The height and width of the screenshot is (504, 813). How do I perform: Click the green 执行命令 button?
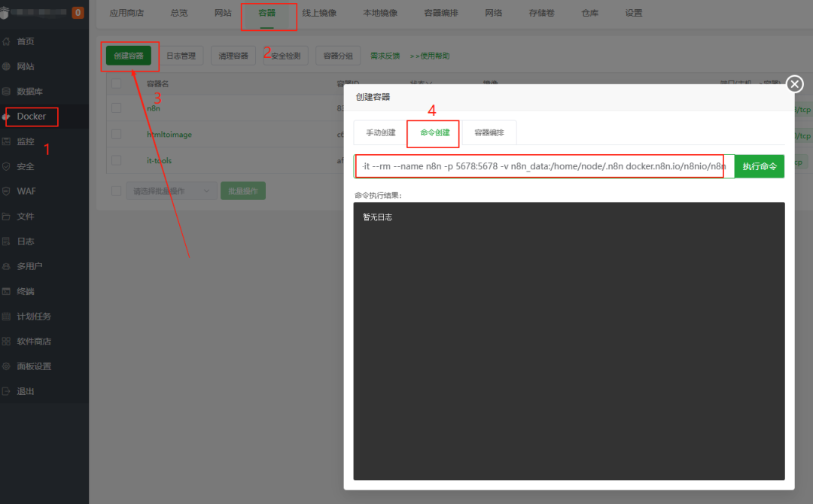759,166
